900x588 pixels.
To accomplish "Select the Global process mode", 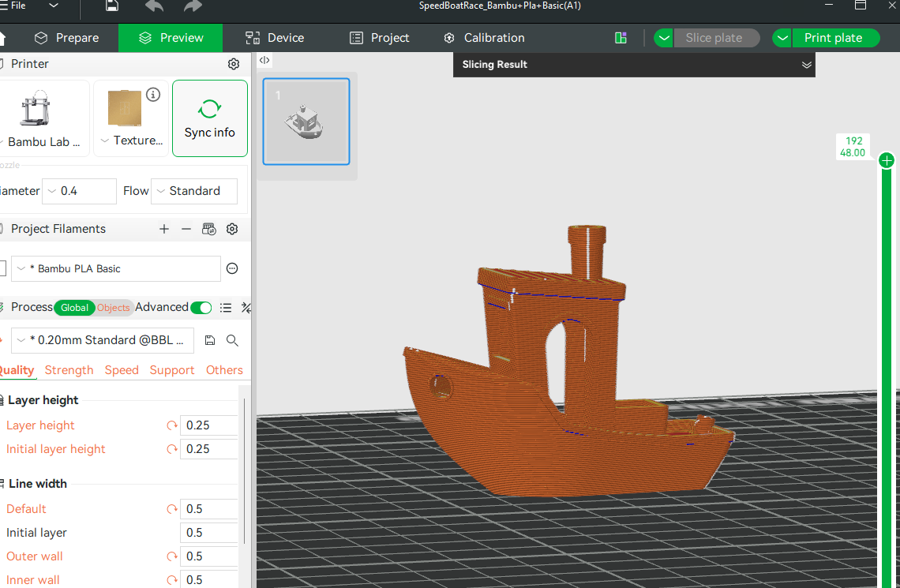I will click(74, 308).
